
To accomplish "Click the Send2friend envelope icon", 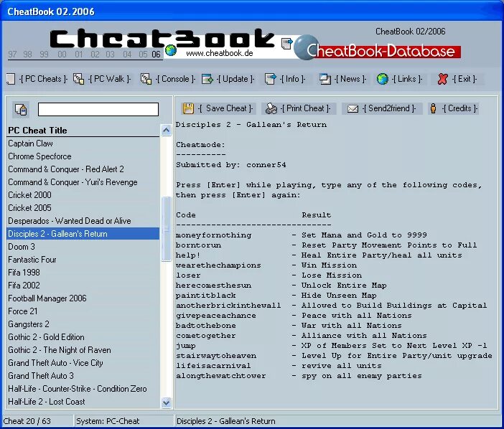I will click(x=353, y=109).
